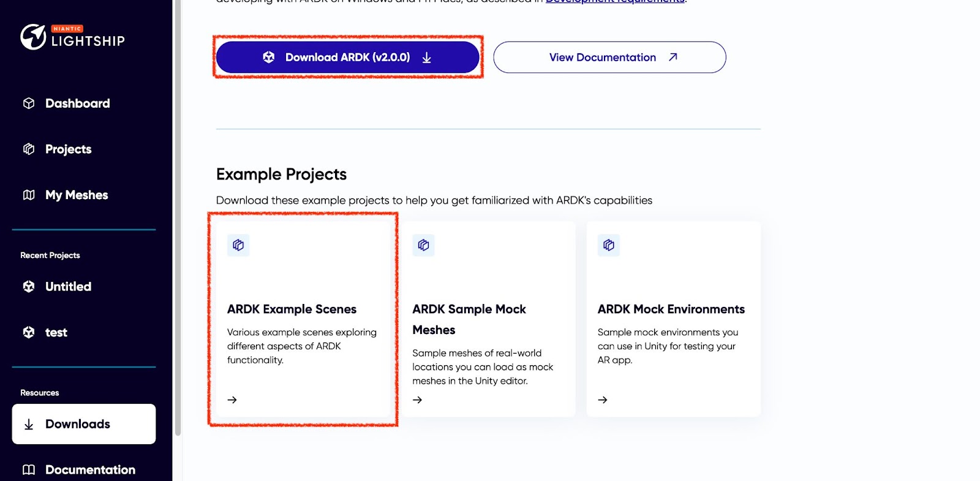Image resolution: width=980 pixels, height=481 pixels.
Task: Open Documentation from the sidebar
Action: pyautogui.click(x=90, y=469)
